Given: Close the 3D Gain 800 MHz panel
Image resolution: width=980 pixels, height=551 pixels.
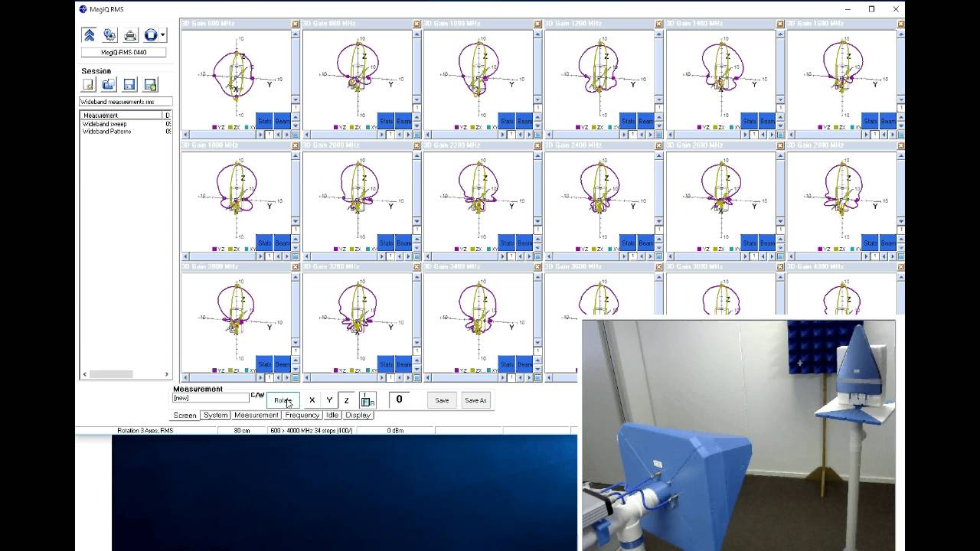Looking at the screenshot, I should [x=417, y=24].
